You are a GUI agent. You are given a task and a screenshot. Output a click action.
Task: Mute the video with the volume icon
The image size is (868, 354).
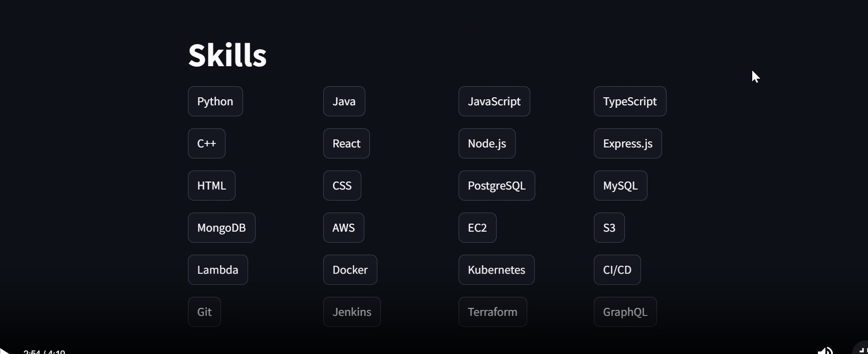point(825,350)
